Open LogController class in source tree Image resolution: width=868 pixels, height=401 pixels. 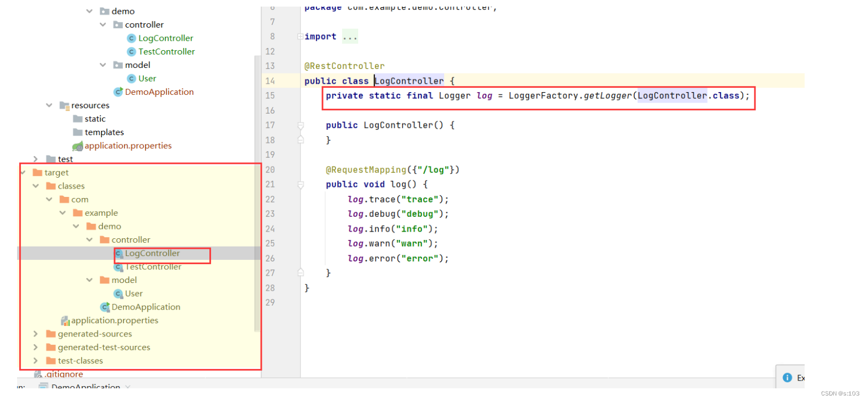pos(165,38)
